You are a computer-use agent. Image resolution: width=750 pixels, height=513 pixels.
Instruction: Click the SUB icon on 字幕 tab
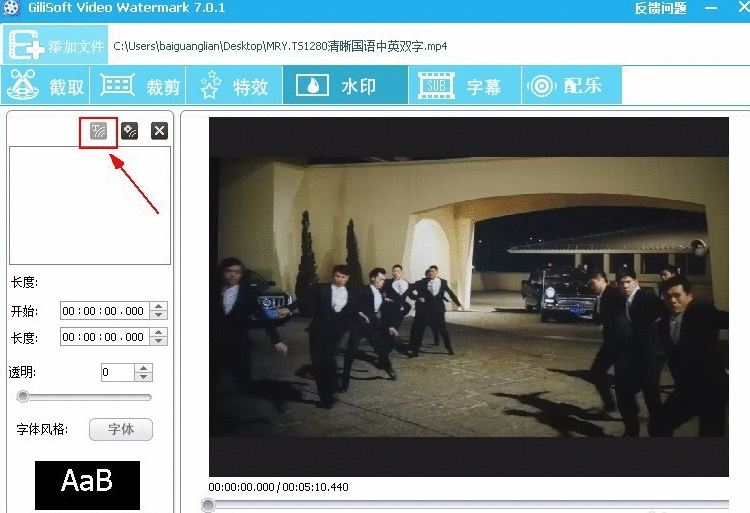[x=436, y=86]
